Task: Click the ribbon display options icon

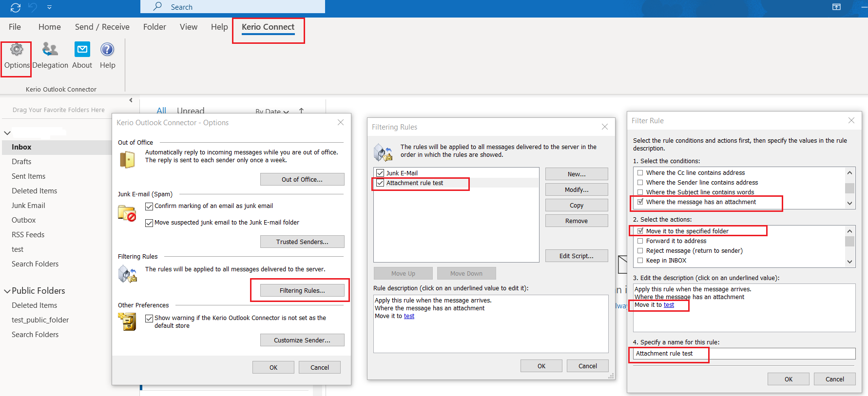Action: pos(836,7)
